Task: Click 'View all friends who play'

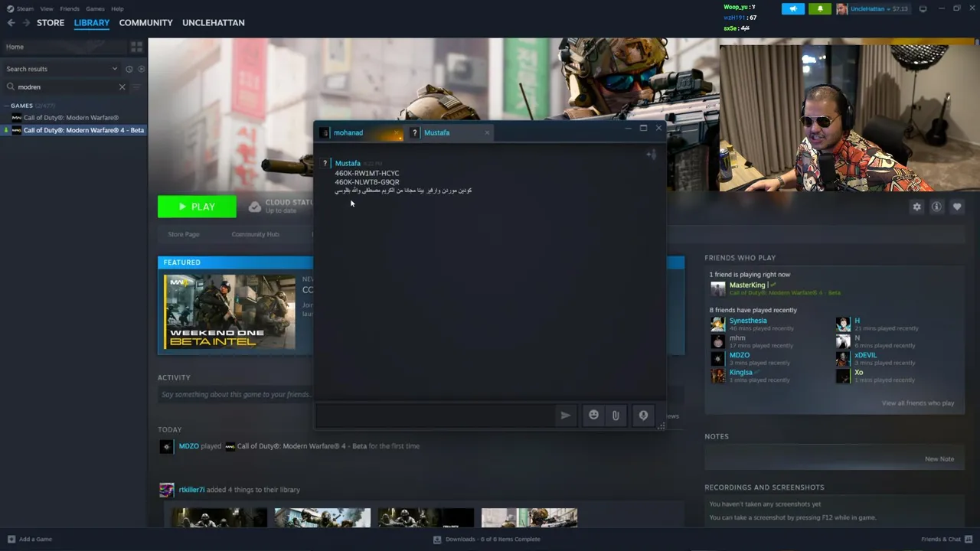Action: 918,403
